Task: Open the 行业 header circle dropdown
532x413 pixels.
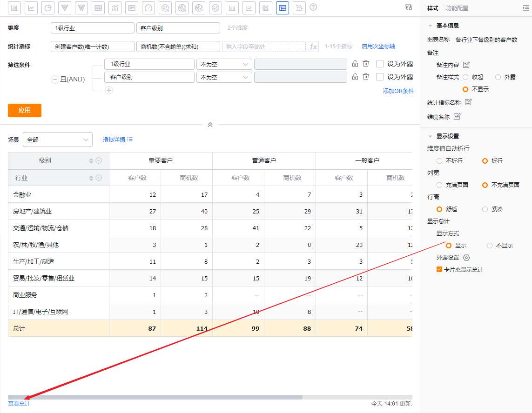Action: click(x=99, y=178)
